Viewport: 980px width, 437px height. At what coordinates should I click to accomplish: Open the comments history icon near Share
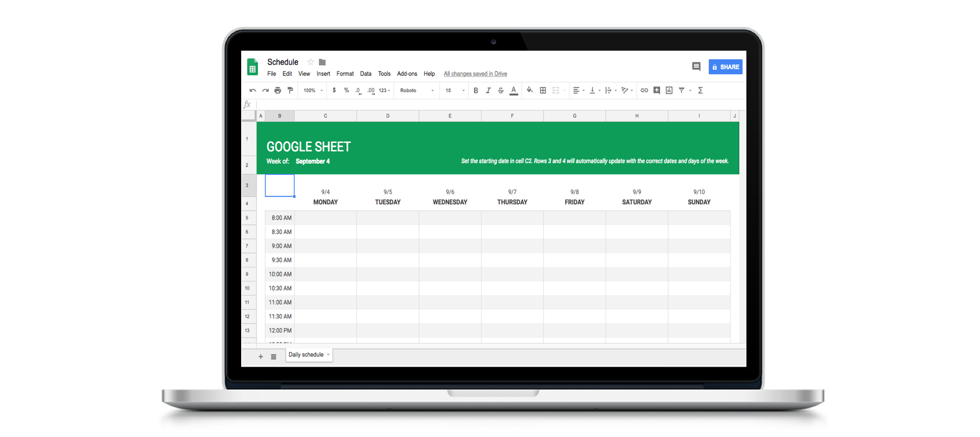tap(696, 66)
